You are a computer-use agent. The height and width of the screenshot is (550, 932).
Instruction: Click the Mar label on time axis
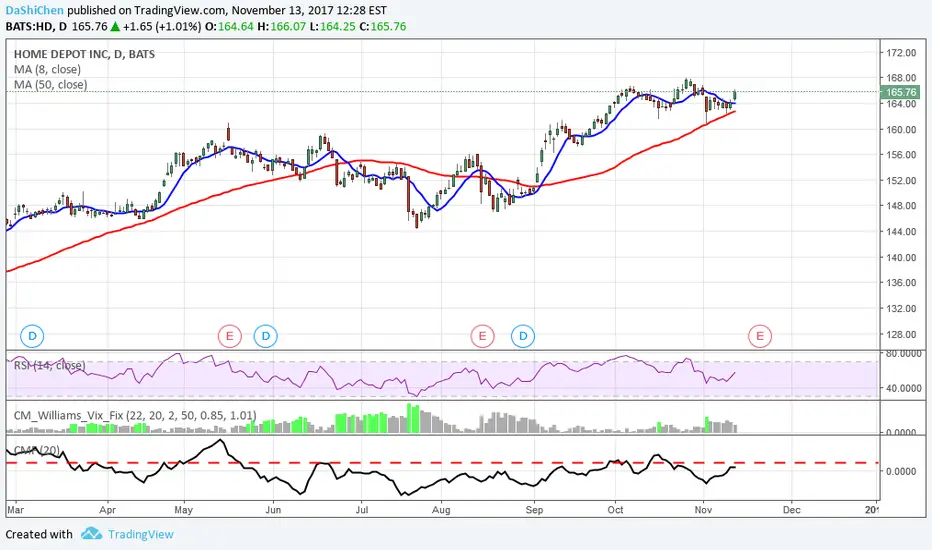click(x=15, y=510)
